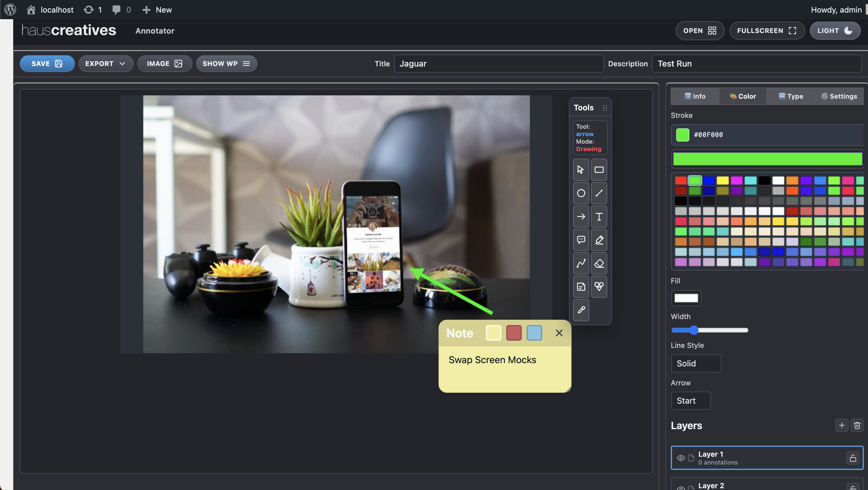Viewport: 868px width, 490px height.
Task: Toggle Layer 1 visibility eye
Action: coord(681,458)
